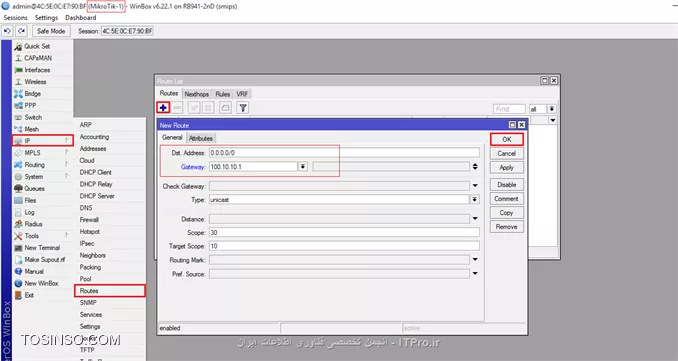Click the disable X icon in Route List
The image size is (678, 361).
point(208,108)
